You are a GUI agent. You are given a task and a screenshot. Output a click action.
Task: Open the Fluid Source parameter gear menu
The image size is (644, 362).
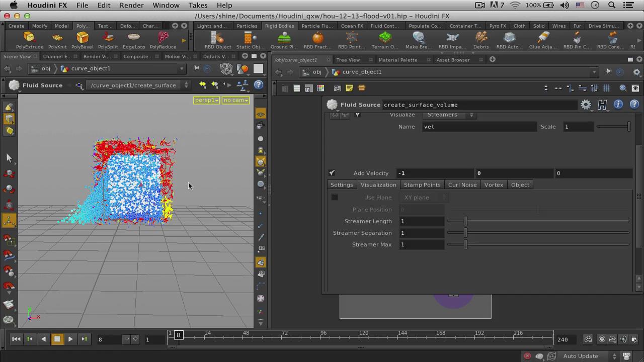click(x=586, y=105)
